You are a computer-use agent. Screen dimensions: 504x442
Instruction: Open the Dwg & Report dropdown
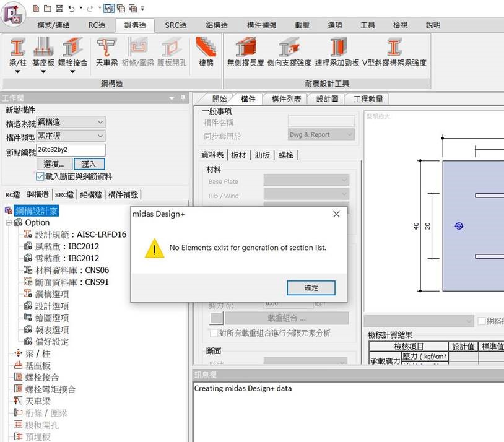coord(321,135)
